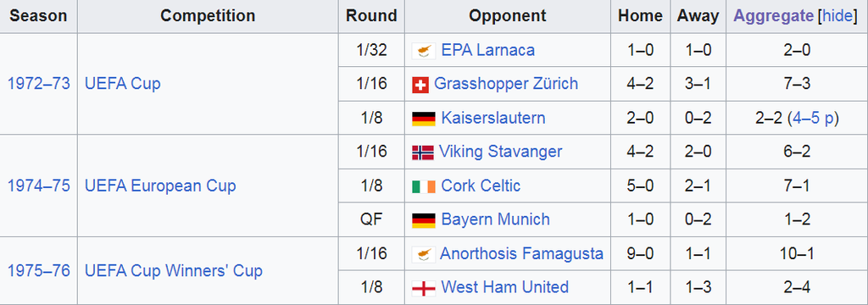Open the Aggregate header link
This screenshot has height=305, width=868.
click(x=774, y=16)
